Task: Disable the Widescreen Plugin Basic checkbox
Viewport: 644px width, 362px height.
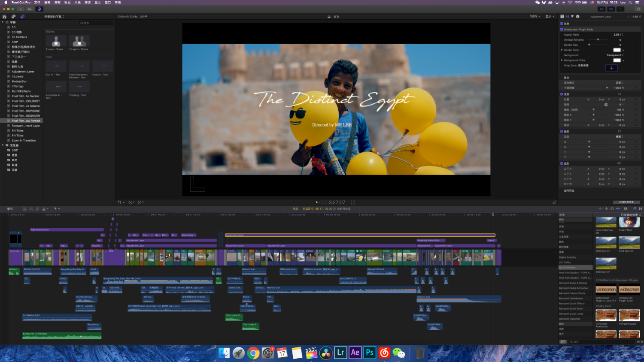Action: click(562, 30)
